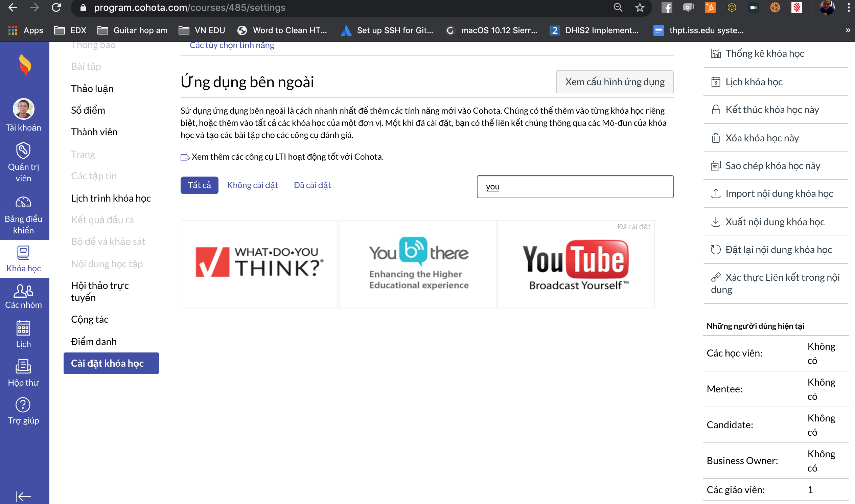Open Chrome's three-dot menu
The width and height of the screenshot is (855, 504).
coord(849,7)
